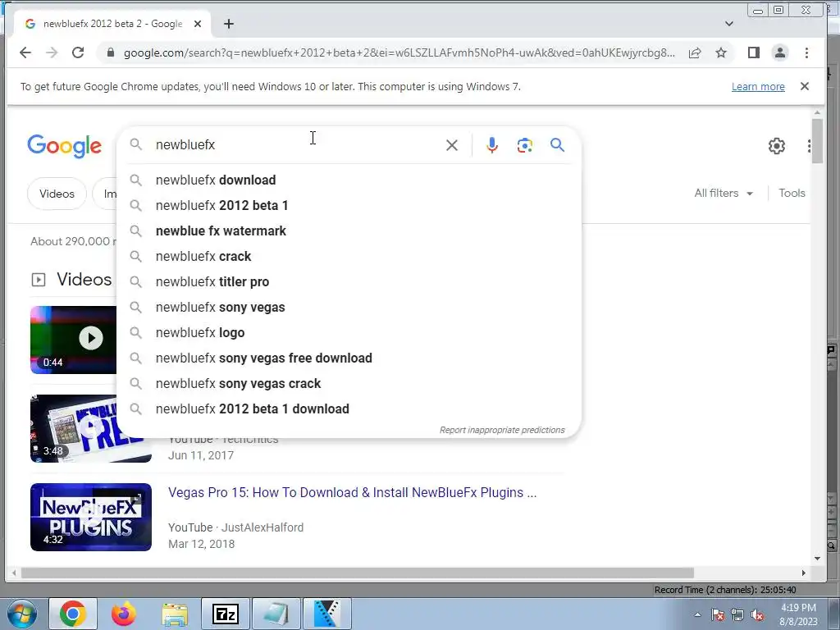Clear the search box text
840x630 pixels.
(x=452, y=145)
